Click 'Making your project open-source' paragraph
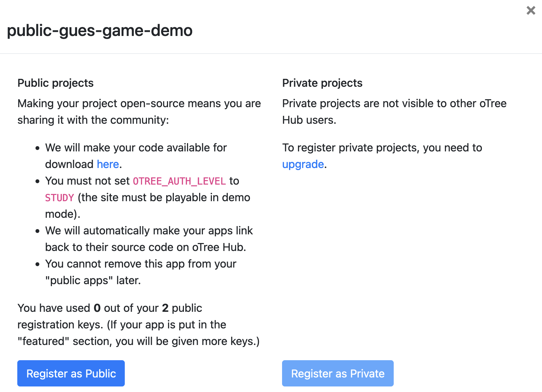The width and height of the screenshot is (542, 392). [x=139, y=112]
